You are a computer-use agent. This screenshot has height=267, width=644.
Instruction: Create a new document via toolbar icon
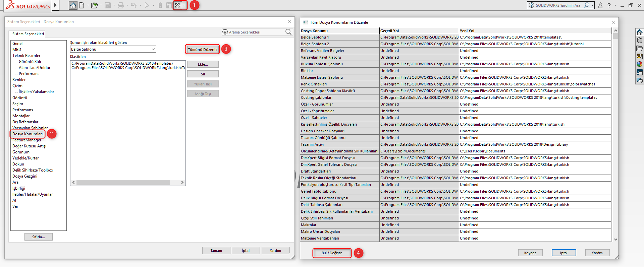[x=82, y=5]
